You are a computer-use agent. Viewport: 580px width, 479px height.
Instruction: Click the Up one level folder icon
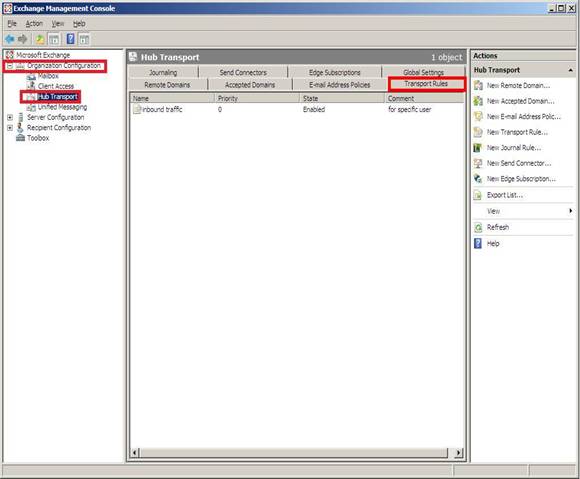point(40,39)
